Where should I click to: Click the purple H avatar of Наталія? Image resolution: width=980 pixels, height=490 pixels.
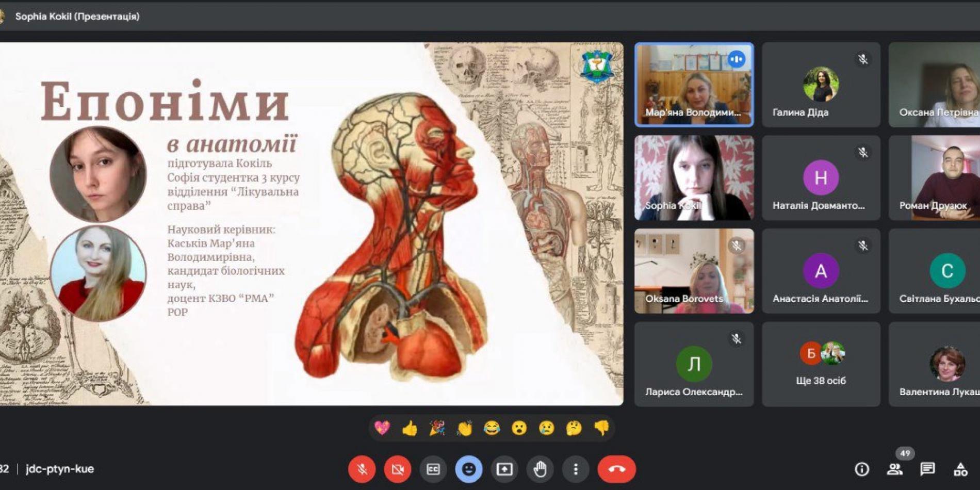click(821, 177)
